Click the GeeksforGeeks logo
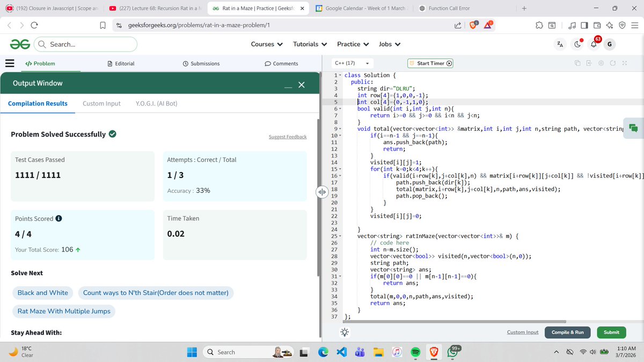644x362 pixels. (x=20, y=44)
